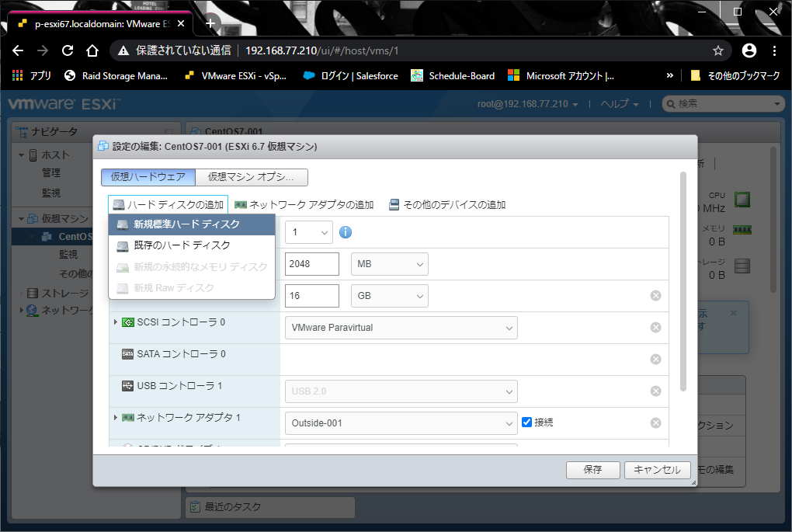Image resolution: width=792 pixels, height=532 pixels.
Task: Click the USB コントローラ 1 label
Action: tap(179, 386)
